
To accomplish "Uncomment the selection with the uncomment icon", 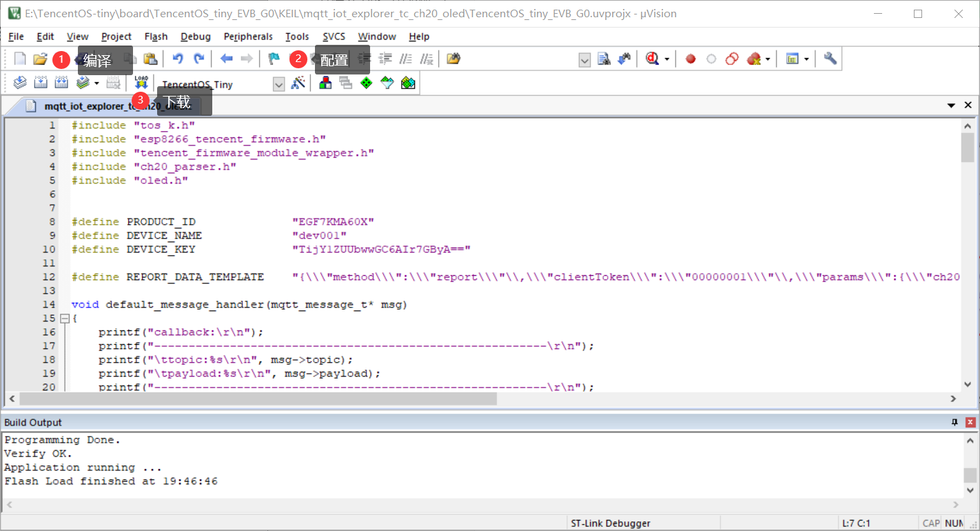I will (427, 59).
